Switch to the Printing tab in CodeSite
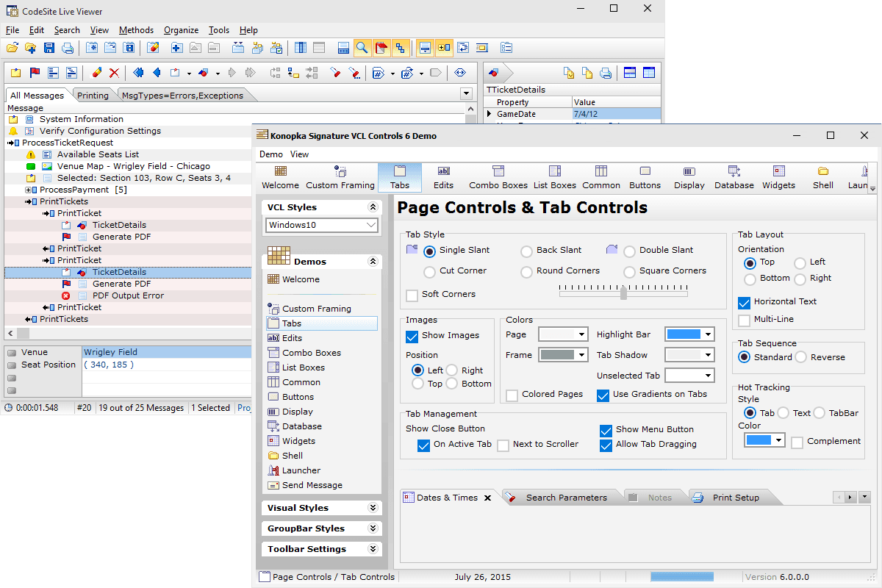 (93, 96)
